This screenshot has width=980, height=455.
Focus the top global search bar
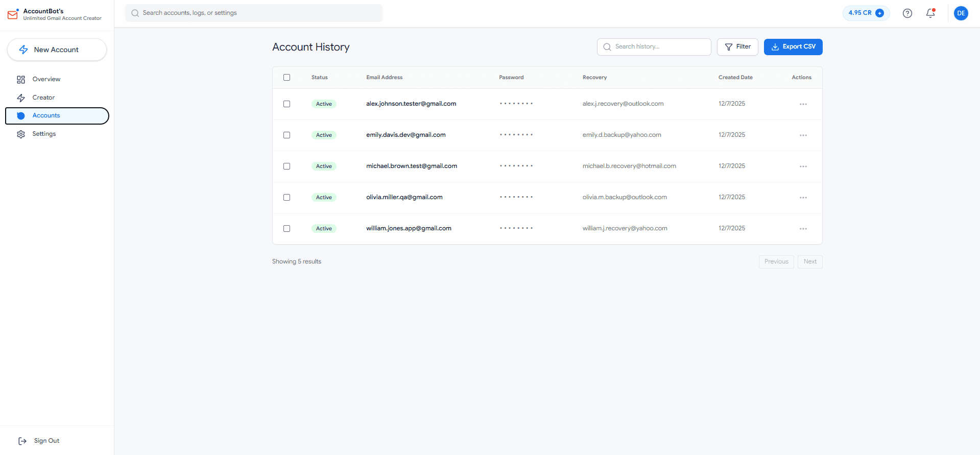point(254,13)
